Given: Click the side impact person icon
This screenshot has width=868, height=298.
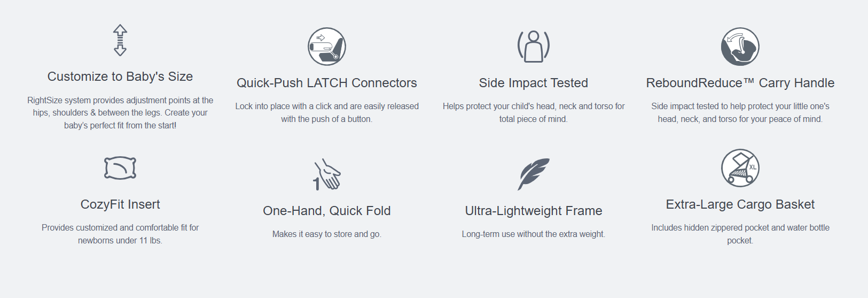Looking at the screenshot, I should pos(534,47).
